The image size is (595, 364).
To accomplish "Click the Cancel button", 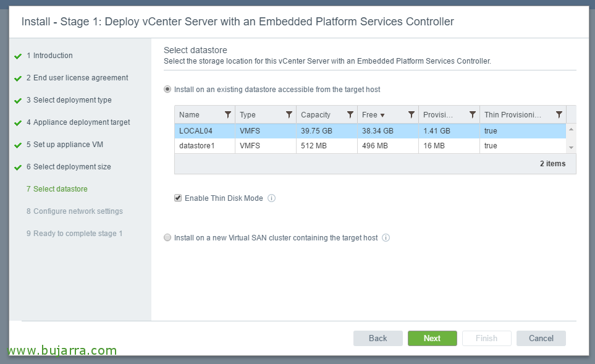I will 541,338.
